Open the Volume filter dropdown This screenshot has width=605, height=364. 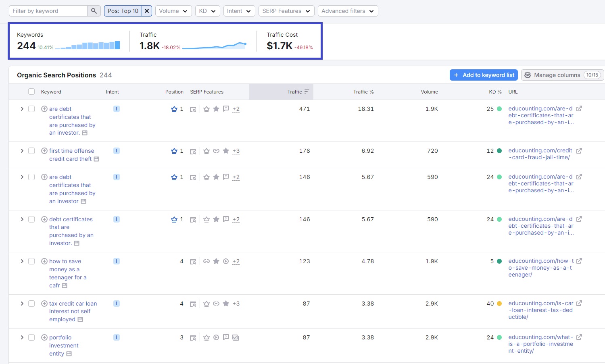coord(173,11)
